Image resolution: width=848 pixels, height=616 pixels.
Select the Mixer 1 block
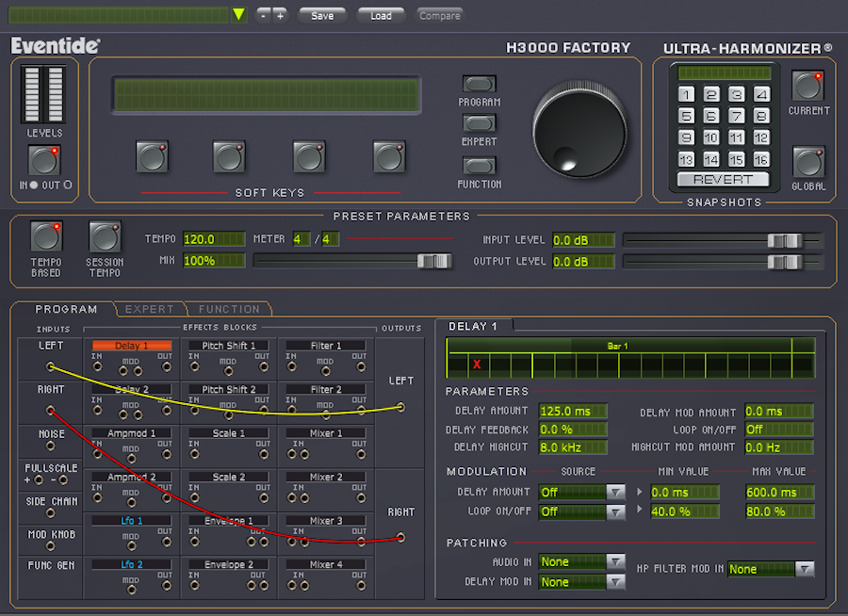[326, 433]
